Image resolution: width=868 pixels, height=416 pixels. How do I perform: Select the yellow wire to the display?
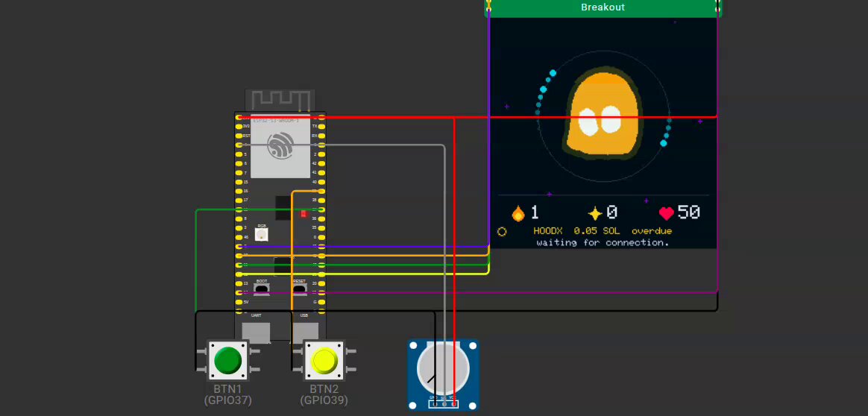(x=365, y=274)
